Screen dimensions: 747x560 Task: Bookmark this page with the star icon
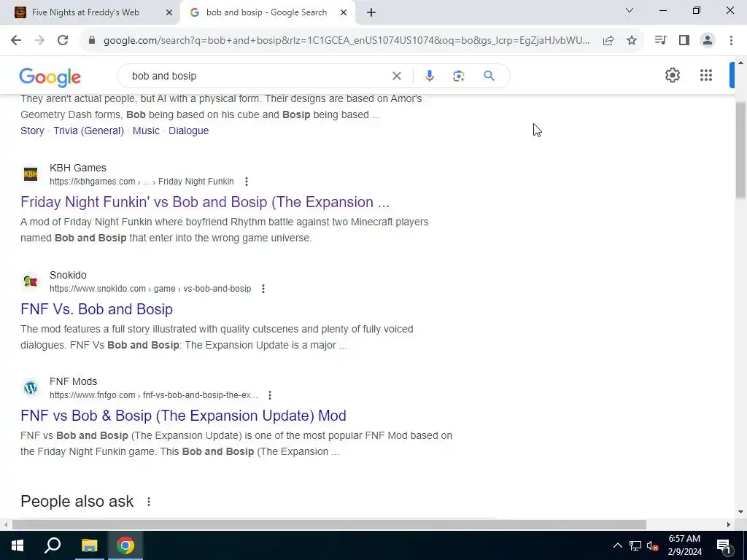(x=632, y=41)
